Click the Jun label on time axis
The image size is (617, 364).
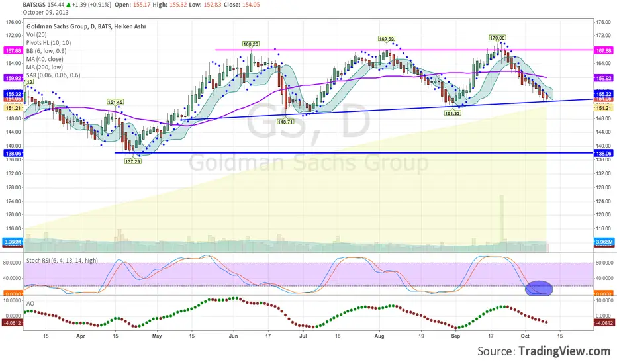point(233,336)
